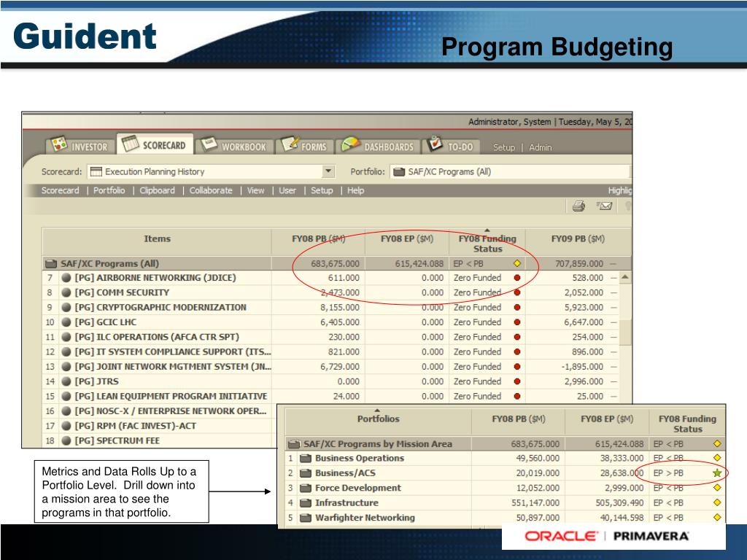Open the Help menu
Viewport: 747px width, 560px height.
tap(355, 190)
